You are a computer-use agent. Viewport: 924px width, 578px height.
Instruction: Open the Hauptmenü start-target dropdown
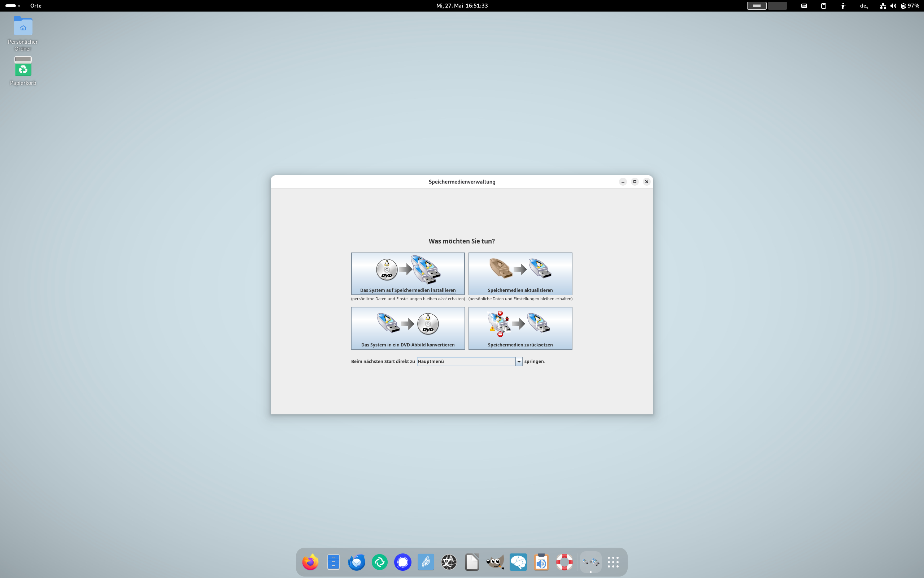point(469,362)
